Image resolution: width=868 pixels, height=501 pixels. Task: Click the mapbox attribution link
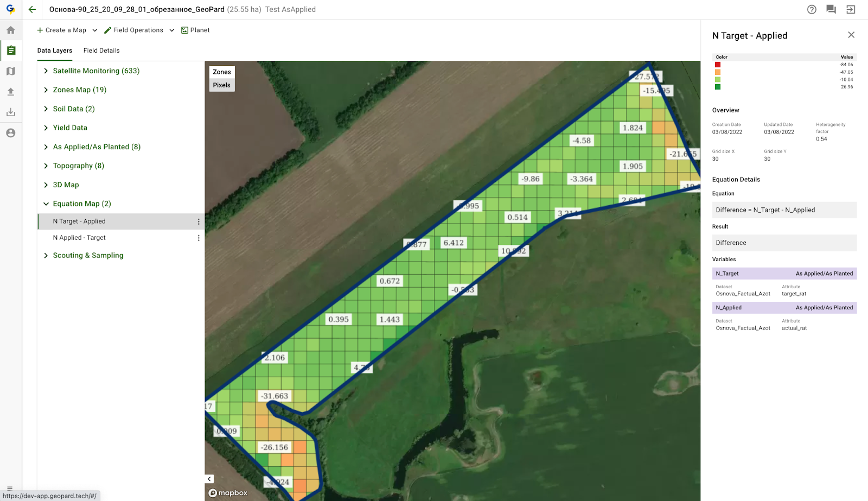pos(228,493)
